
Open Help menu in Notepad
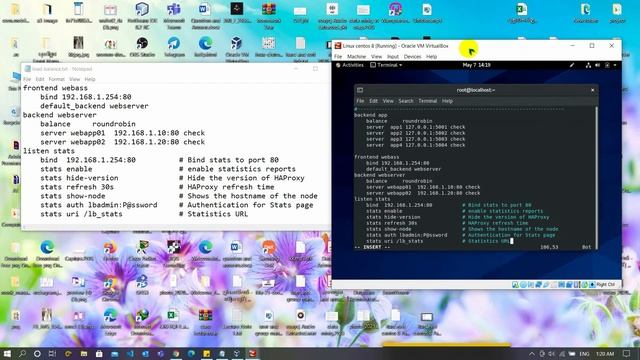[x=90, y=79]
